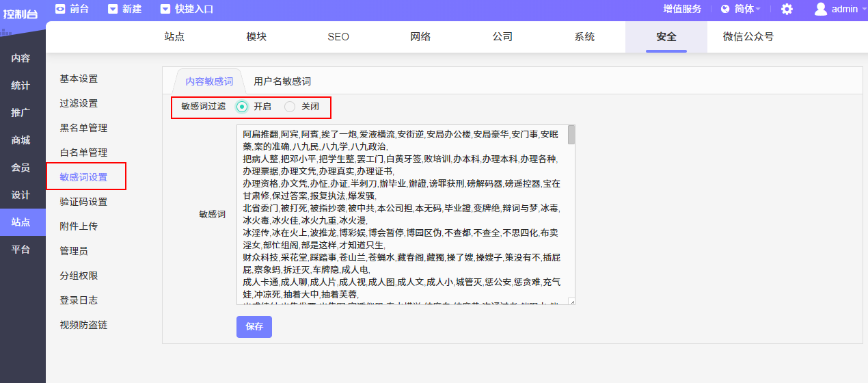Click the 保存 button
This screenshot has height=383, width=868.
[x=254, y=327]
